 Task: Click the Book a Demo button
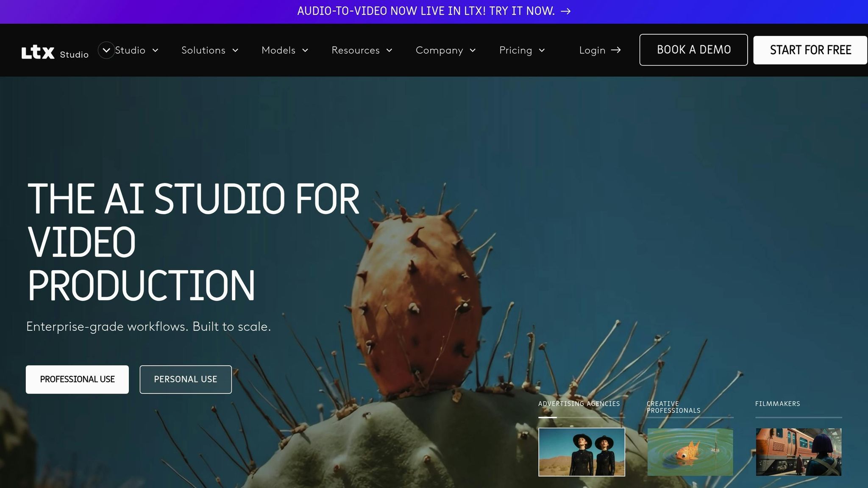693,50
